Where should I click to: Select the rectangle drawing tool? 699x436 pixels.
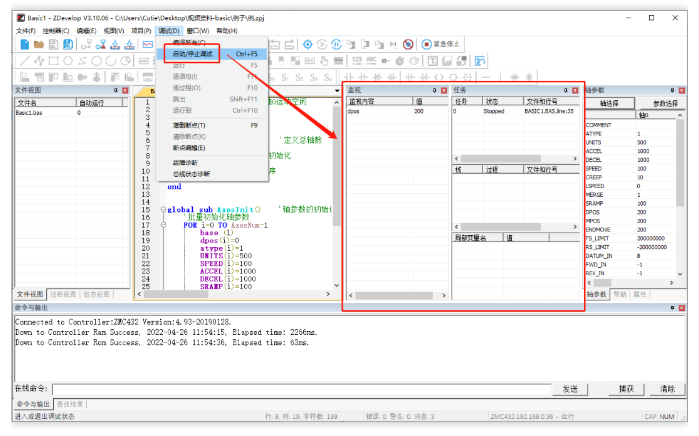[53, 61]
